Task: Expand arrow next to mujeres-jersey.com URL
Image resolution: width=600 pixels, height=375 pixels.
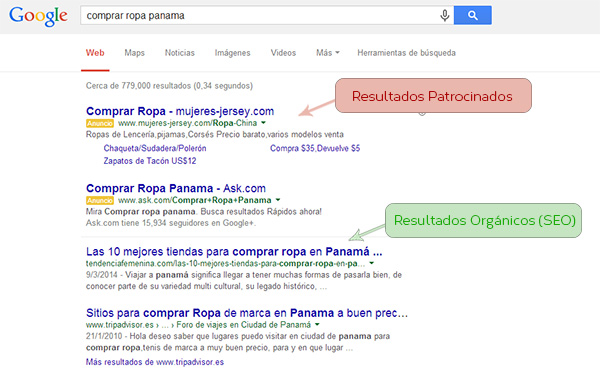Action: [263, 123]
